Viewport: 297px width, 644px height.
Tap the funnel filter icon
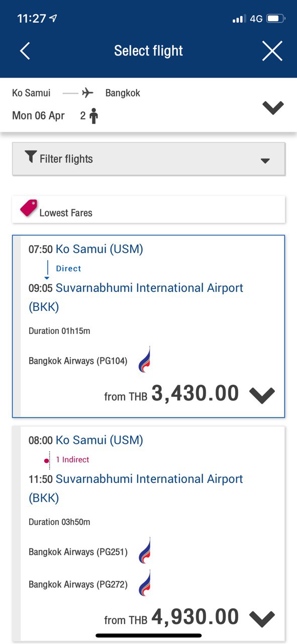click(x=31, y=157)
